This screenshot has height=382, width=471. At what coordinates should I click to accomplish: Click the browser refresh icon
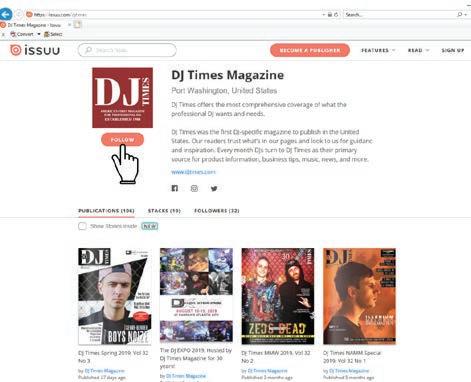(336, 15)
